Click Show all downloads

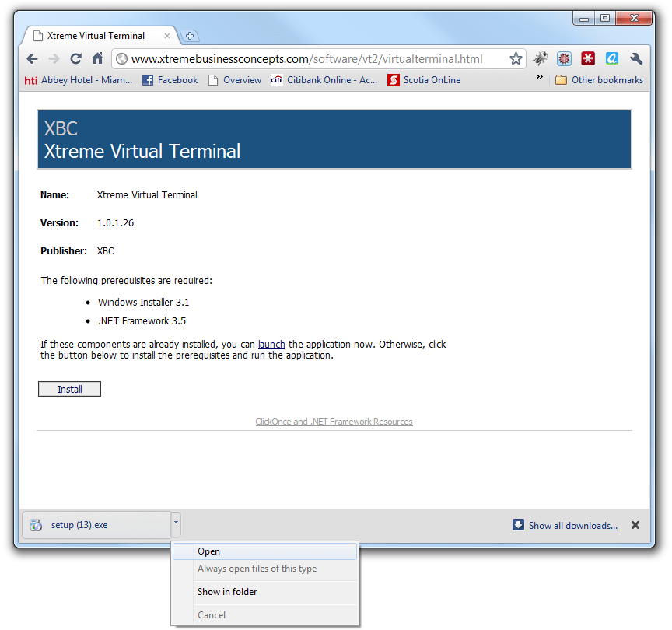click(572, 525)
